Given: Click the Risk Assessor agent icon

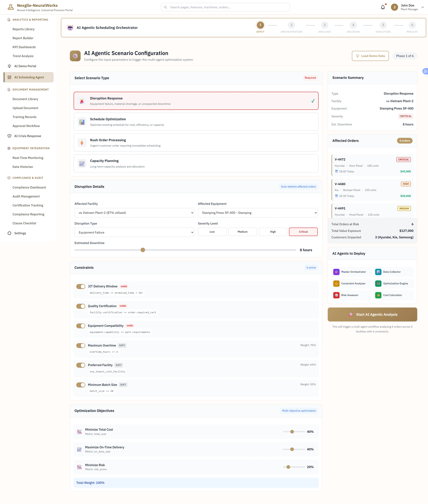Looking at the screenshot, I should click(x=336, y=295).
